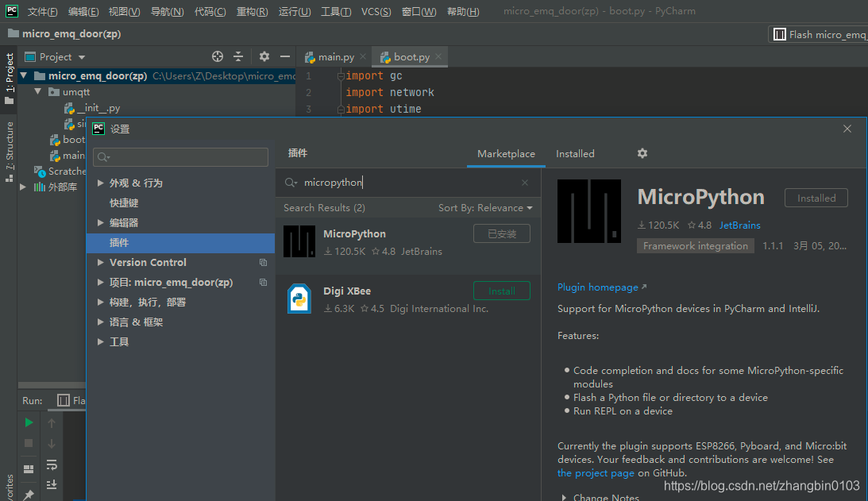Close the main.py editor tab
This screenshot has height=501, width=868.
tap(363, 56)
